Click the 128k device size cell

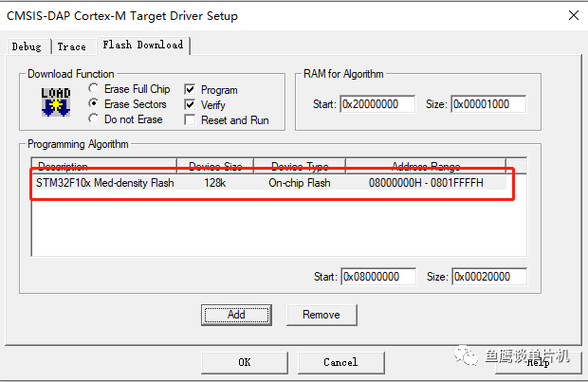(x=215, y=183)
